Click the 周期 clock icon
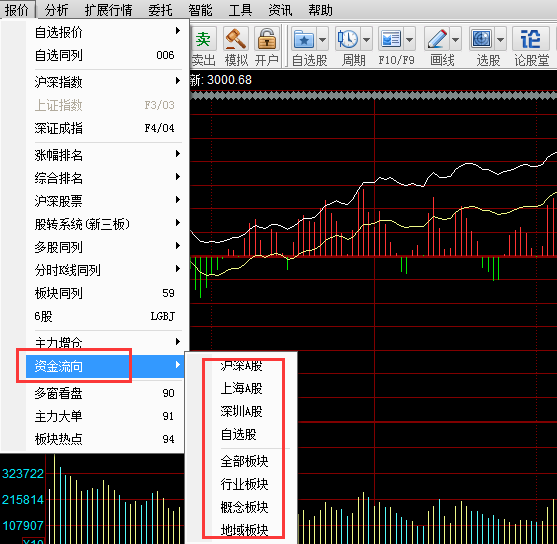Image resolution: width=557 pixels, height=544 pixels. click(347, 39)
